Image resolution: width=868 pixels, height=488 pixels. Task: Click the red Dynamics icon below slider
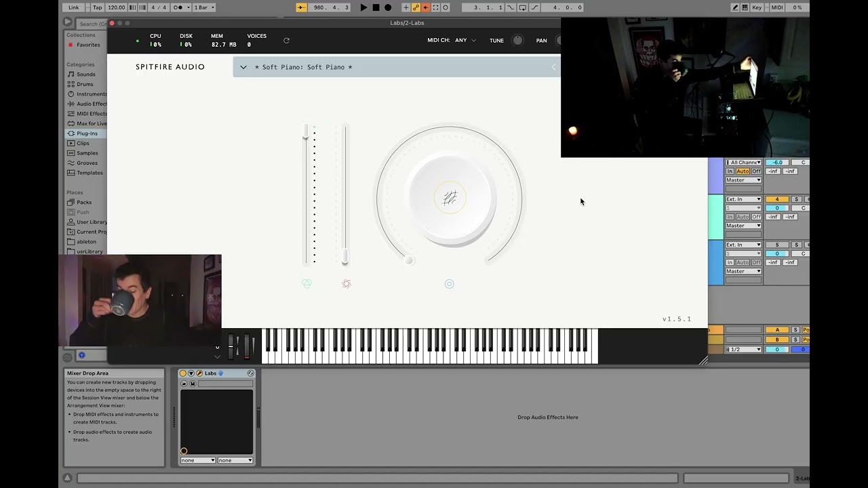(347, 284)
